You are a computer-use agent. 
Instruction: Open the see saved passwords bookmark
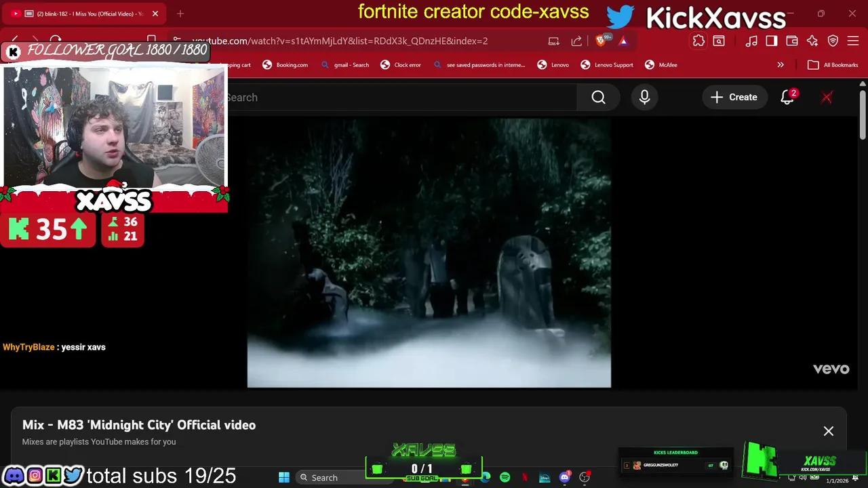pos(479,65)
